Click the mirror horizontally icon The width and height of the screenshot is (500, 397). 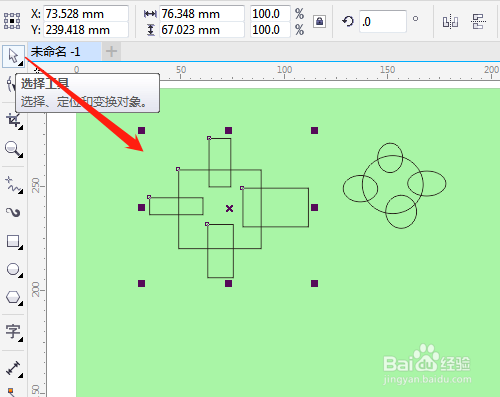pyautogui.click(x=450, y=22)
